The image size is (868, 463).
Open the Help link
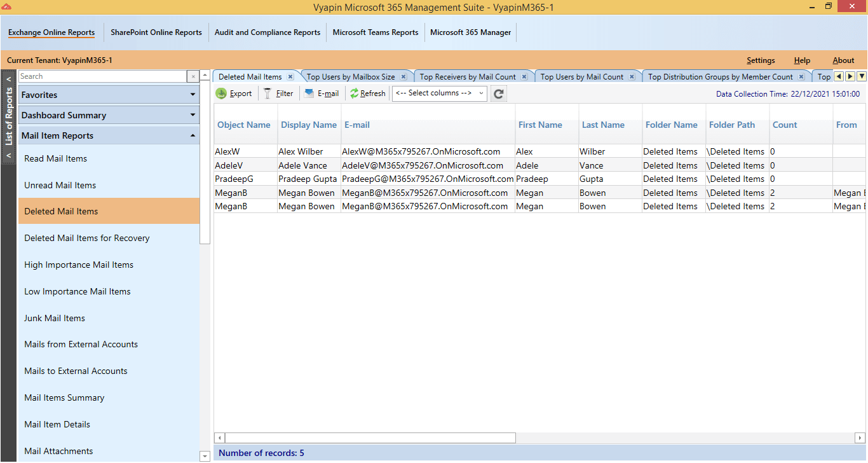[802, 60]
